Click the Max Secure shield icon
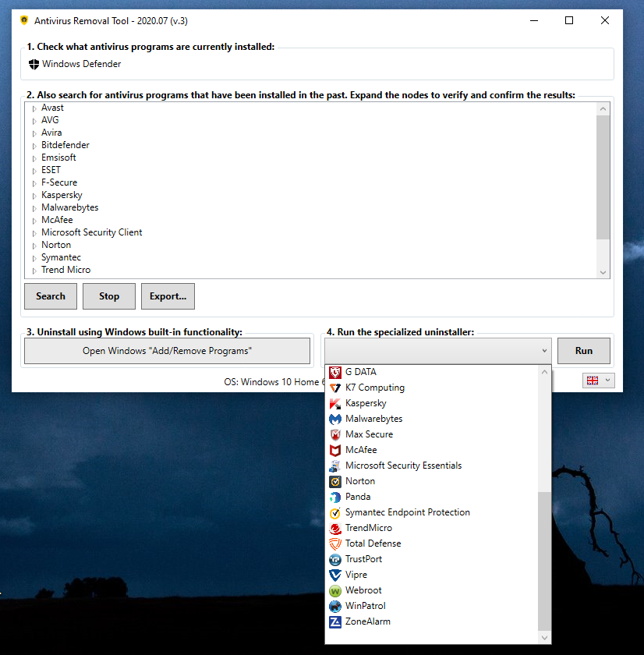644x655 pixels. pos(335,434)
